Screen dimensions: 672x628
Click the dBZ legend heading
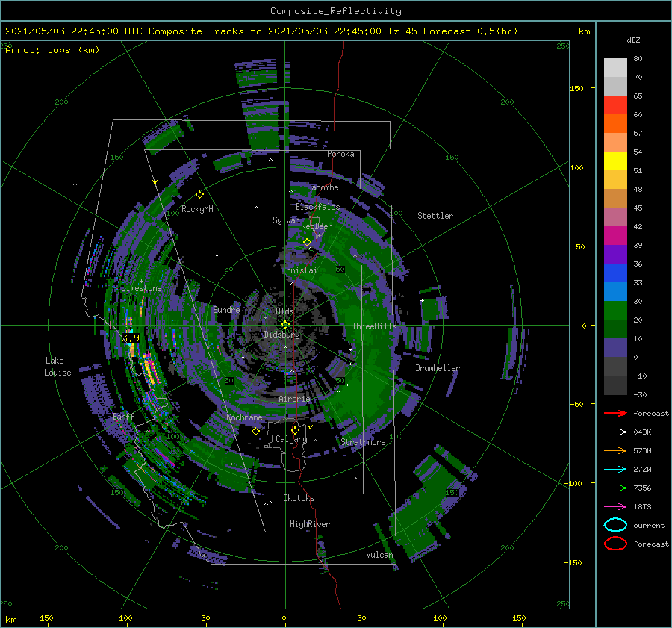633,40
